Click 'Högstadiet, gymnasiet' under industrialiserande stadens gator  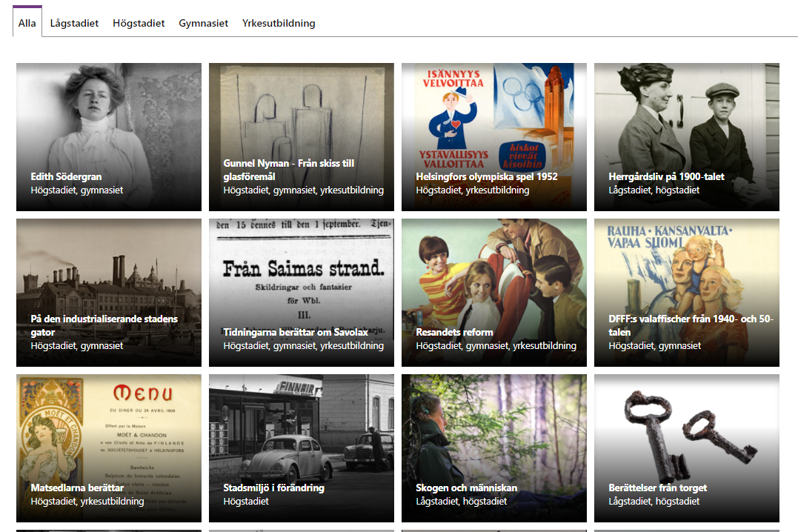pyautogui.click(x=77, y=346)
